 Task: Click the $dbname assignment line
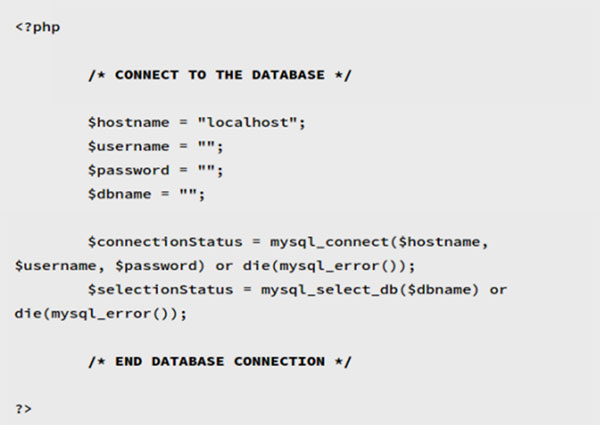coord(145,195)
